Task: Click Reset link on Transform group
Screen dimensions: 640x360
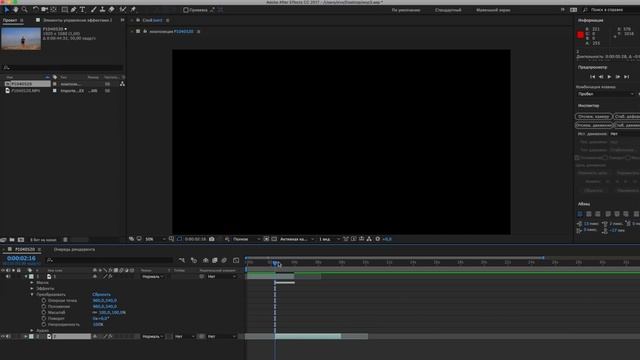Action: [x=101, y=295]
